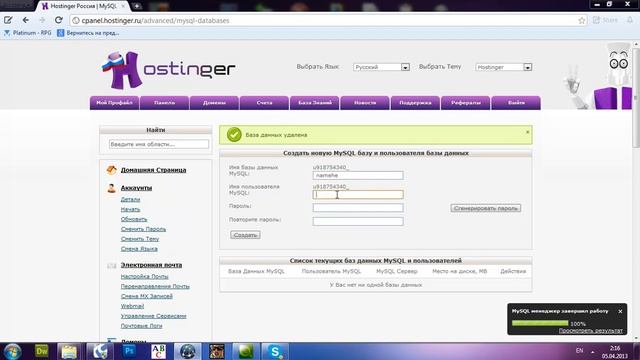Open the 'Детали' sidebar link

click(130, 200)
